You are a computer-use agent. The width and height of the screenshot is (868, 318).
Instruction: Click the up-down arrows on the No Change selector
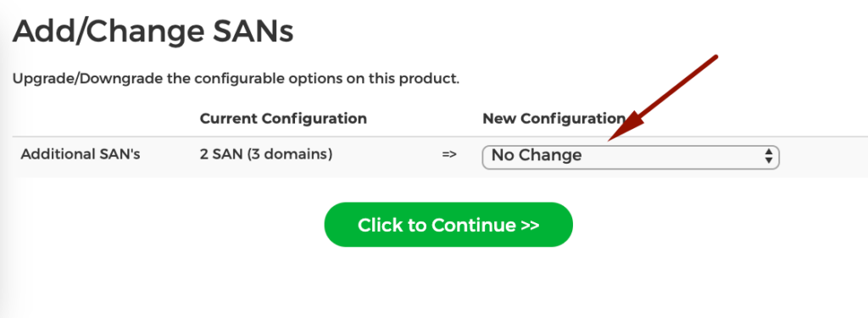[768, 156]
